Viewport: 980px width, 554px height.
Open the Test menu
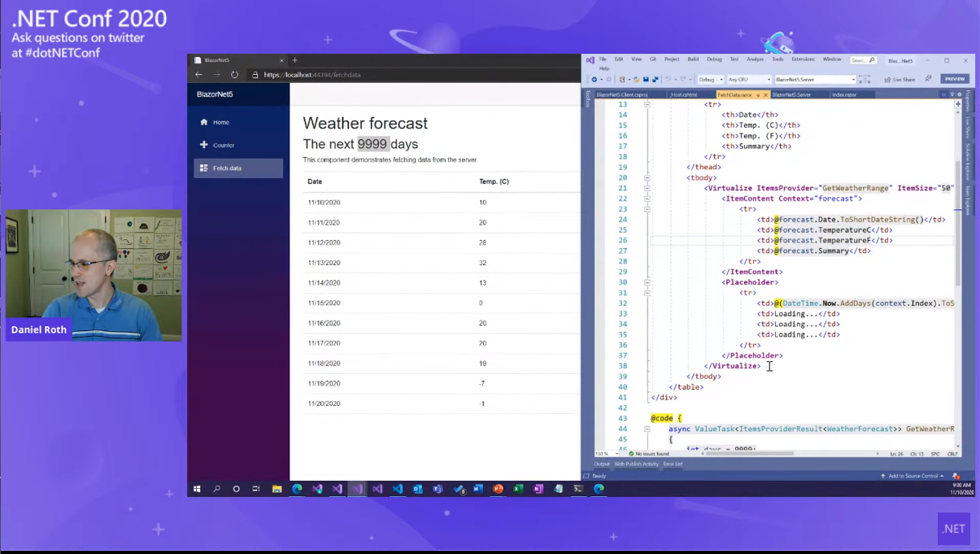(x=734, y=59)
